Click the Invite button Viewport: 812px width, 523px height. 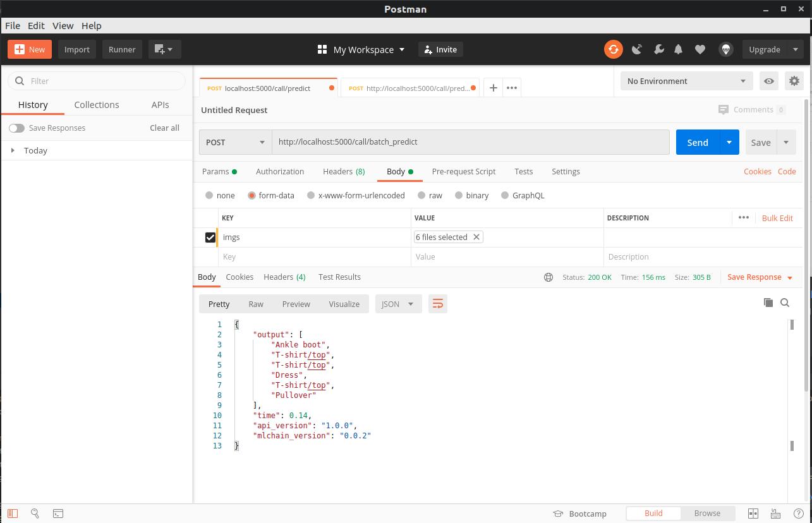[440, 49]
